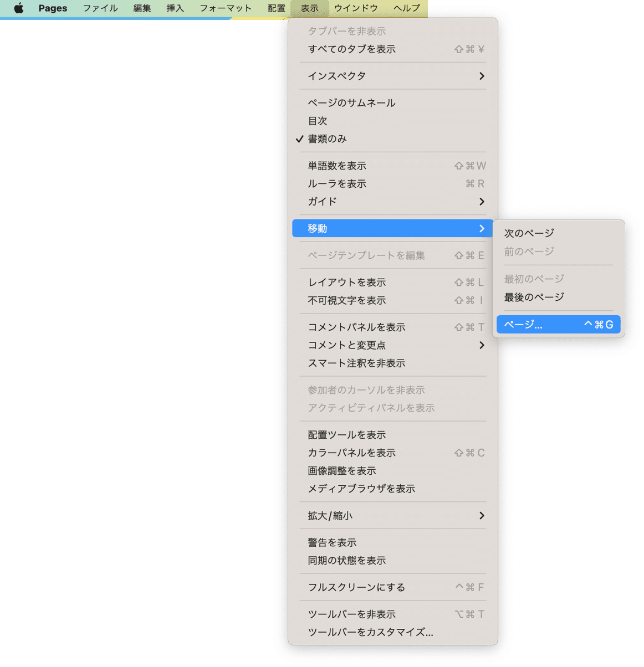Screen dimensions: 644x667
Task: Choose ツールバーを非表示
Action: coord(393,614)
